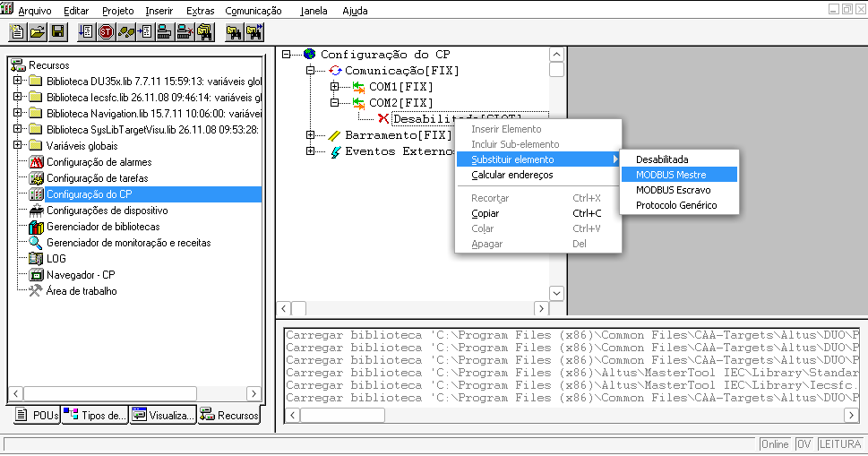Image resolution: width=868 pixels, height=456 pixels.
Task: Click the Navegador - CP icon
Action: tap(36, 274)
